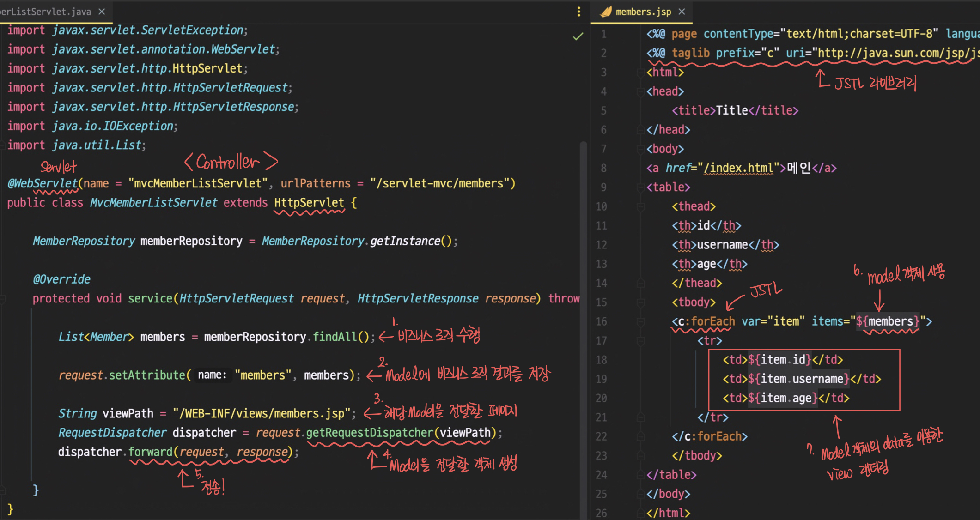Click the members.jsp file type icon
The height and width of the screenshot is (520, 980).
click(606, 12)
